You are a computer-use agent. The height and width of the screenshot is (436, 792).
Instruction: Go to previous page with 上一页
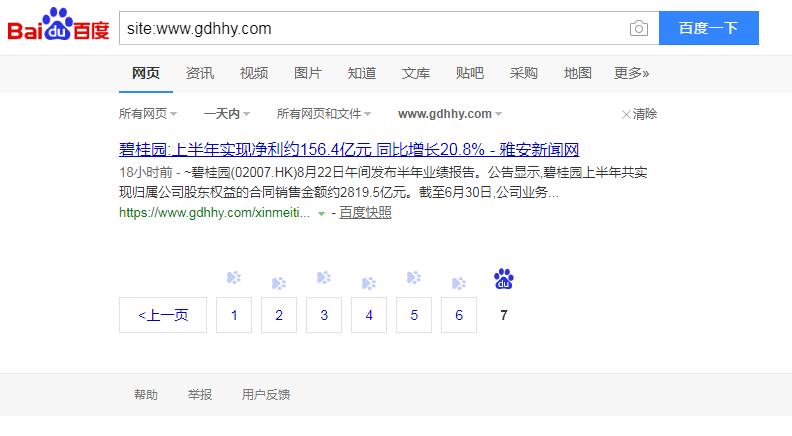pyautogui.click(x=163, y=315)
